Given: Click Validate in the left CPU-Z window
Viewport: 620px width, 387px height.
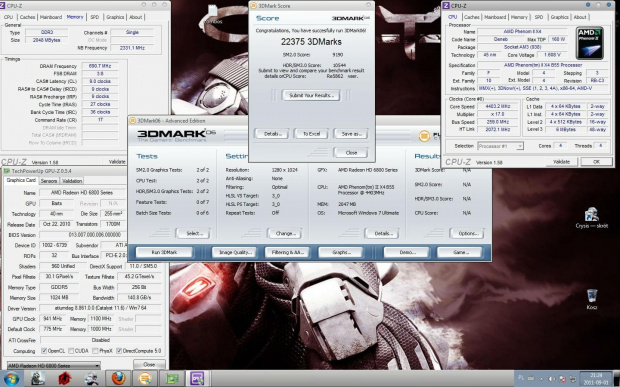Looking at the screenshot, I should [117, 162].
